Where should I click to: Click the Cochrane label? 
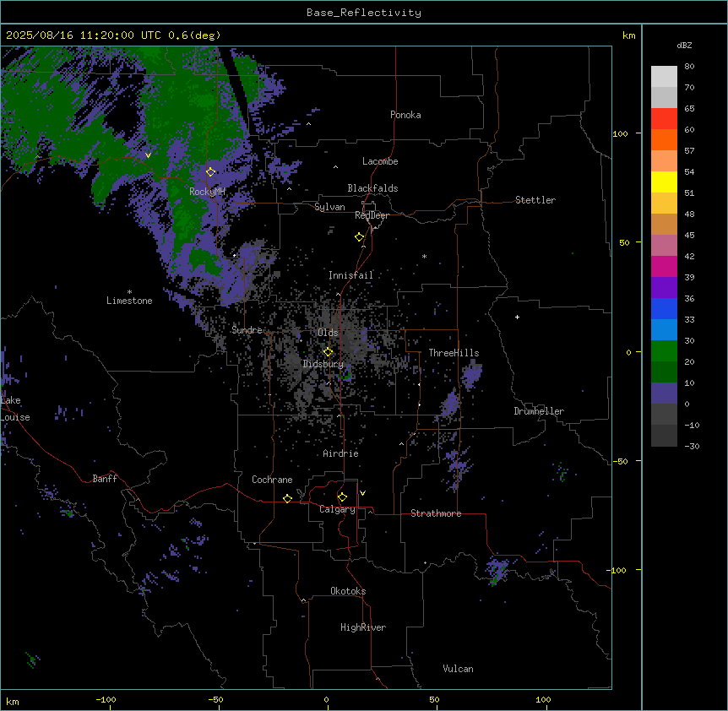coord(272,480)
